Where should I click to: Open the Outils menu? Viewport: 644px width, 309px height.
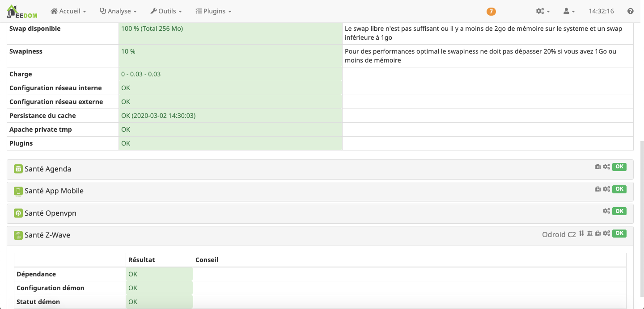(x=166, y=11)
